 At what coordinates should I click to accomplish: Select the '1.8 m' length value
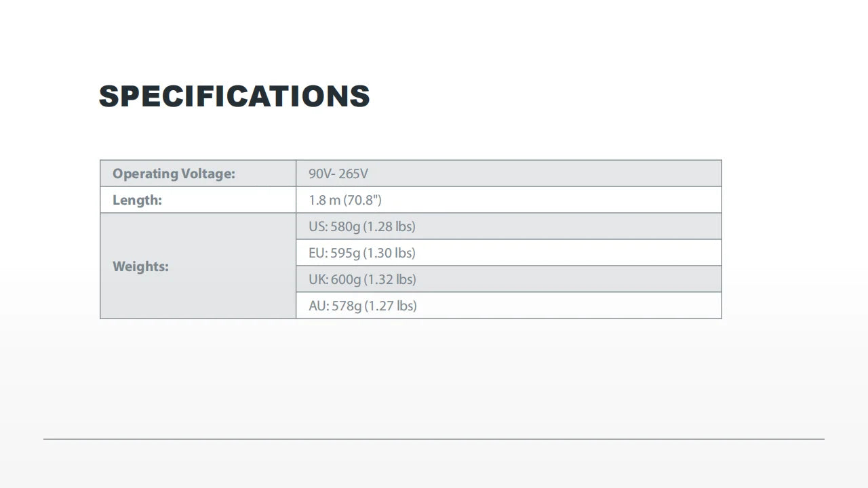[324, 200]
